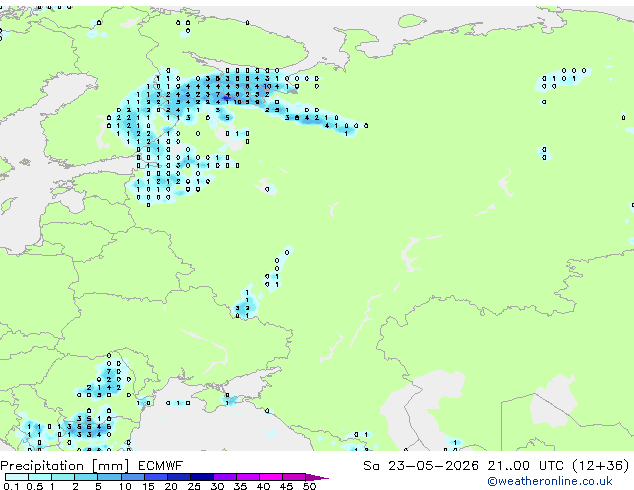Click the legend value '50'

pyautogui.click(x=309, y=486)
